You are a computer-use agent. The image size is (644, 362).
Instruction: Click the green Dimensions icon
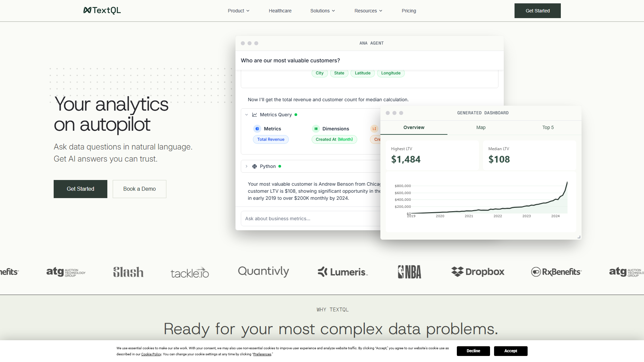point(316,129)
